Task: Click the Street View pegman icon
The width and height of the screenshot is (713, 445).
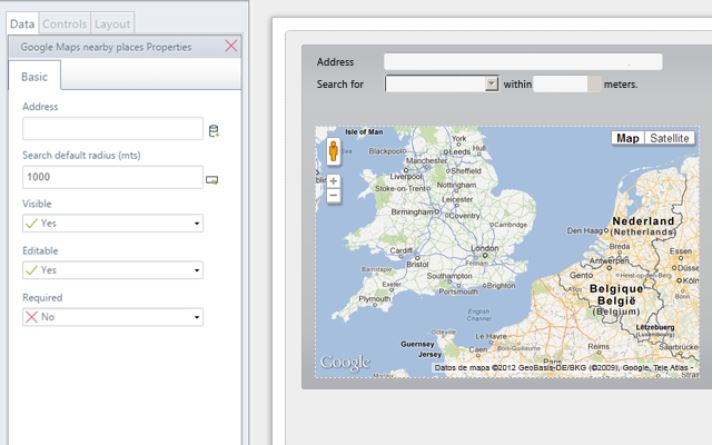Action: click(x=333, y=151)
